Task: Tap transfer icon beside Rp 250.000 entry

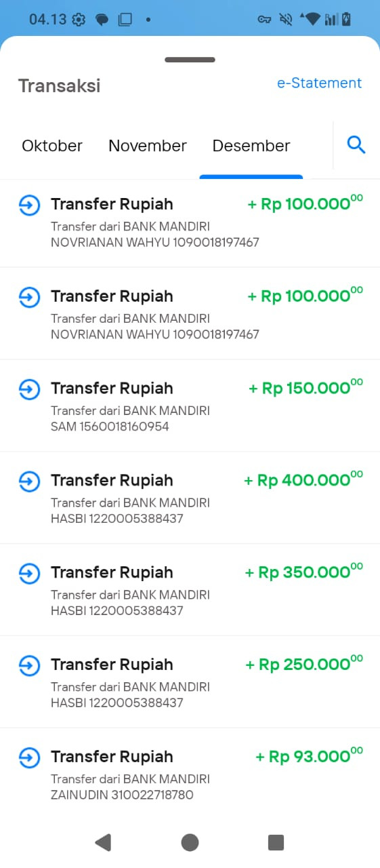Action: tap(29, 666)
